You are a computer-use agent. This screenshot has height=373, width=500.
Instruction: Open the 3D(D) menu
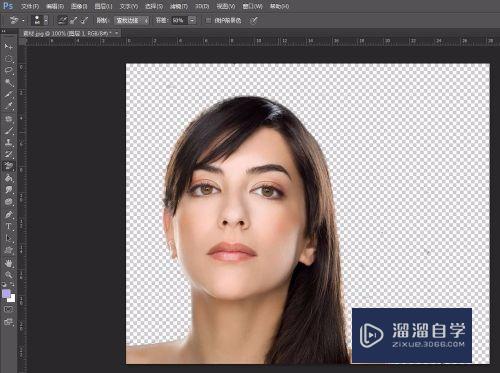point(202,6)
